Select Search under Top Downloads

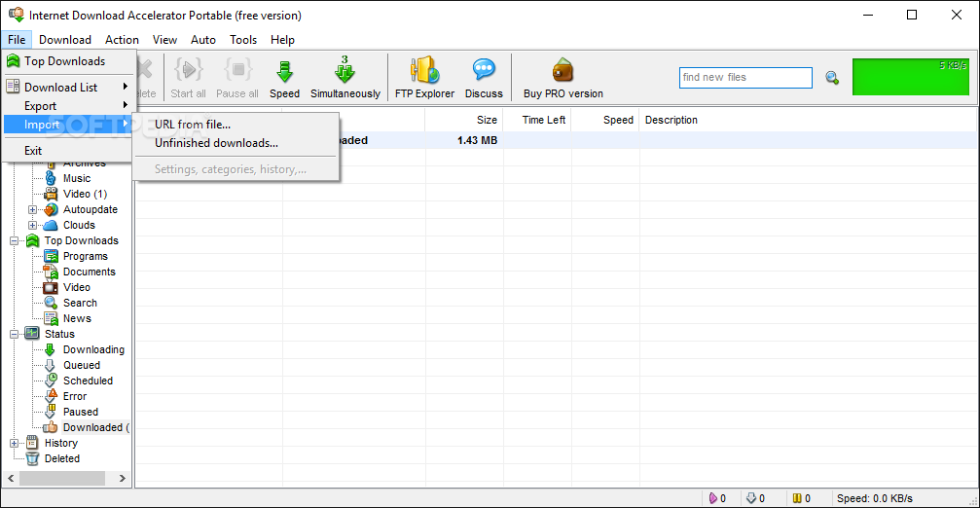click(x=80, y=303)
